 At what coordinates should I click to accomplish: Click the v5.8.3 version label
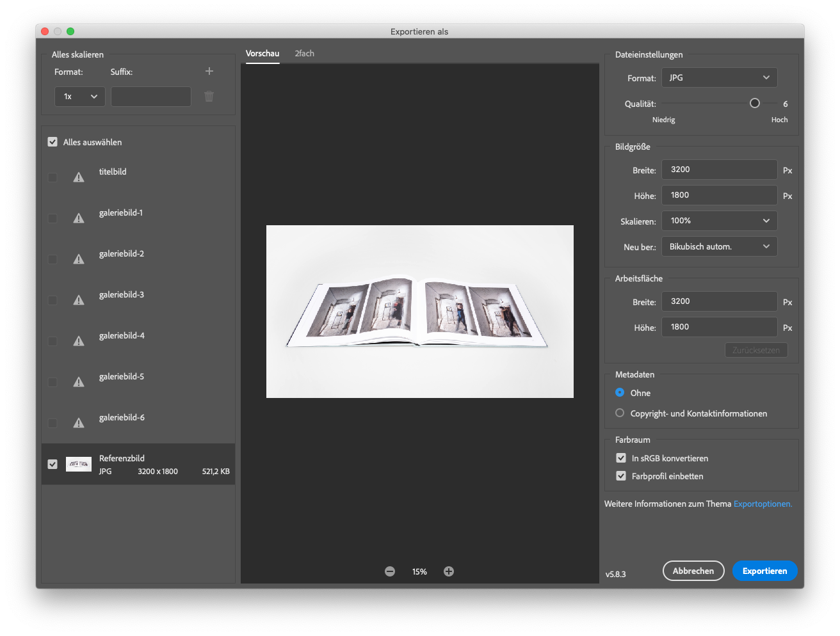click(x=616, y=574)
